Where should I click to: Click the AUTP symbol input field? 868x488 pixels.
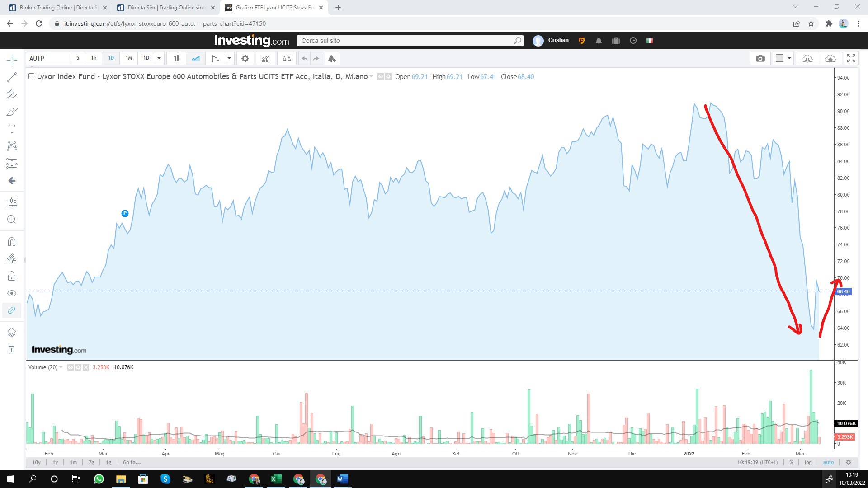[x=49, y=58]
